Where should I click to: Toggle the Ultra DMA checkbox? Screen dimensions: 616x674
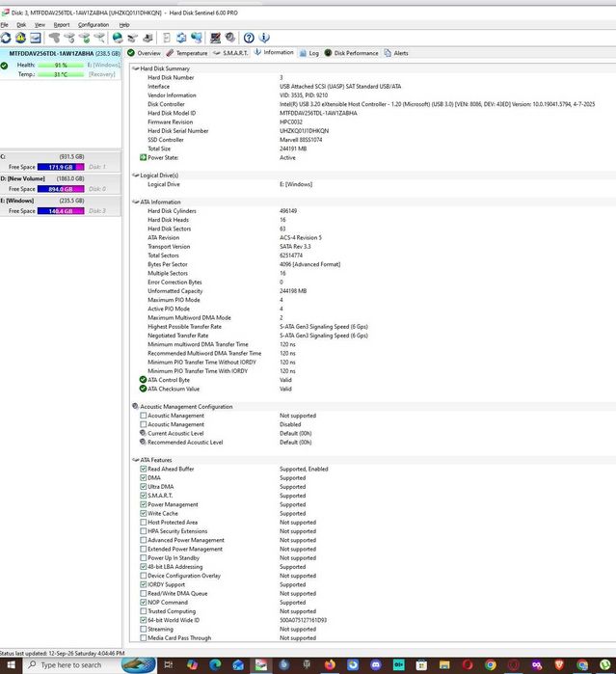point(144,487)
